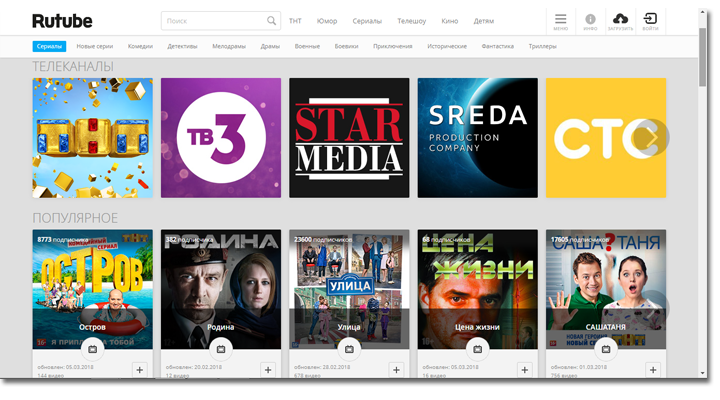Switch to Драмы genre tab
720x400 pixels.
coord(270,46)
